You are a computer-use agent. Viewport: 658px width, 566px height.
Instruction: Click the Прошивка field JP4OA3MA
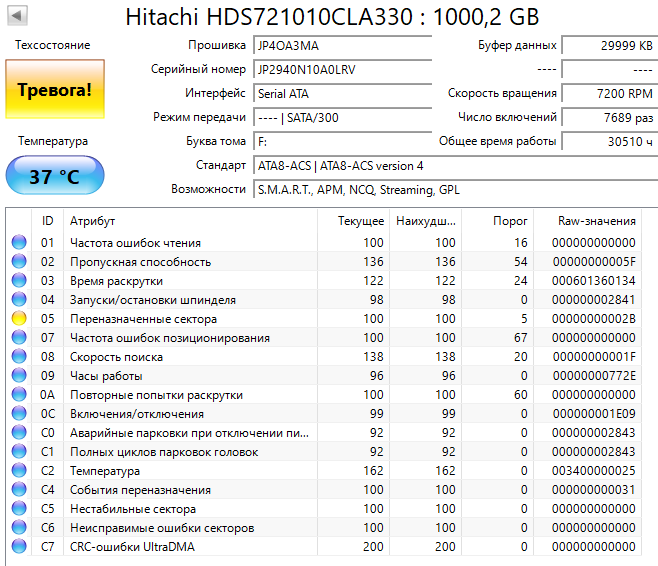342,45
